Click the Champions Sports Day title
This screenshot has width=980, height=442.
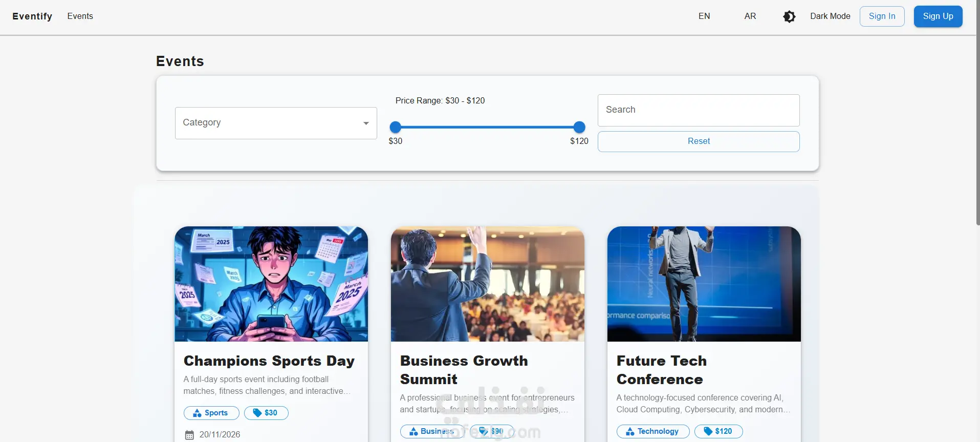pos(269,361)
